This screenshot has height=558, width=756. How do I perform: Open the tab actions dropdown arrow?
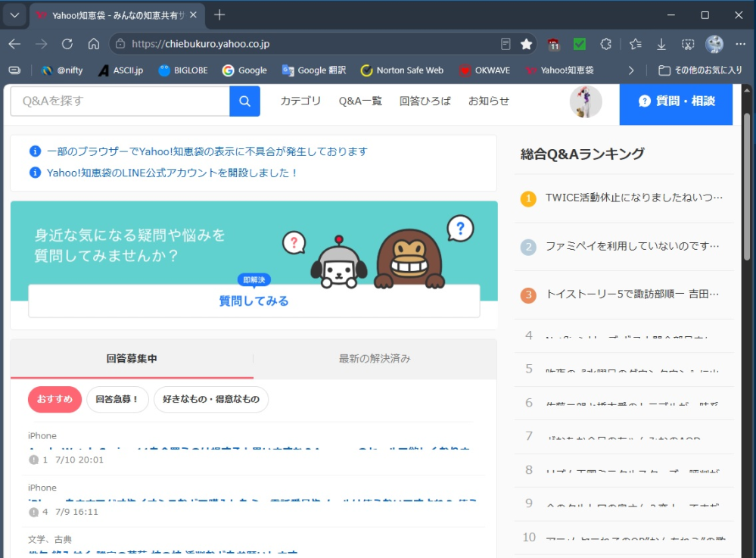point(14,15)
